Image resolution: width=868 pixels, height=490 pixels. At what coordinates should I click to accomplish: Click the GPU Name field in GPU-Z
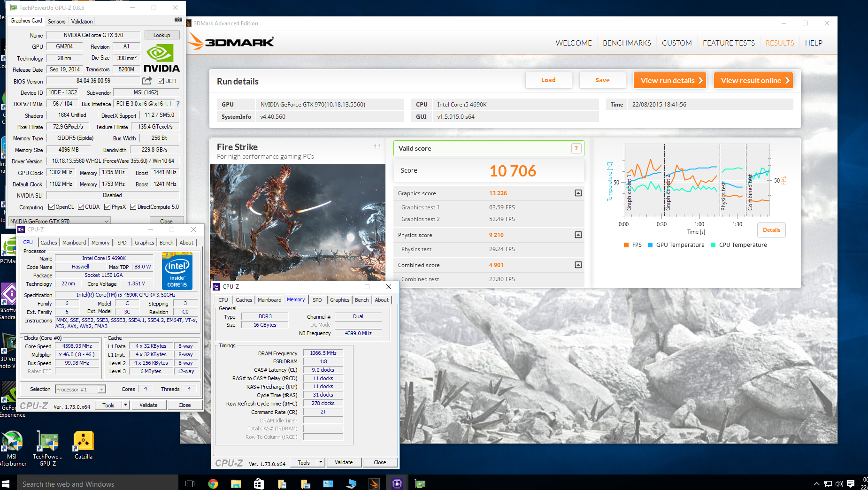tap(93, 35)
